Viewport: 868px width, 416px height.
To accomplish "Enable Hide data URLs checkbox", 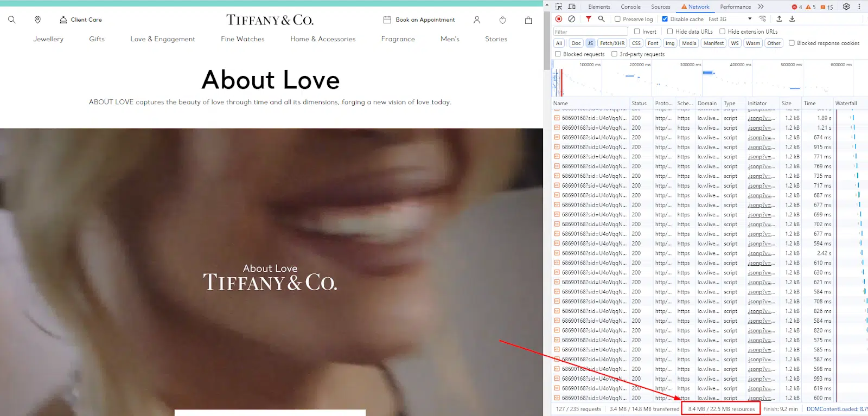I will point(670,31).
